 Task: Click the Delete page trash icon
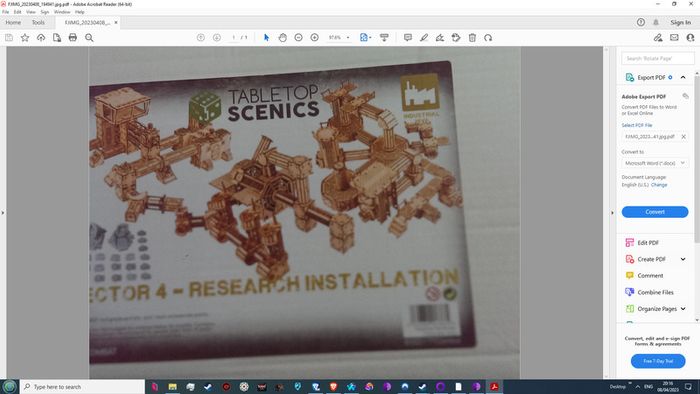tap(472, 38)
